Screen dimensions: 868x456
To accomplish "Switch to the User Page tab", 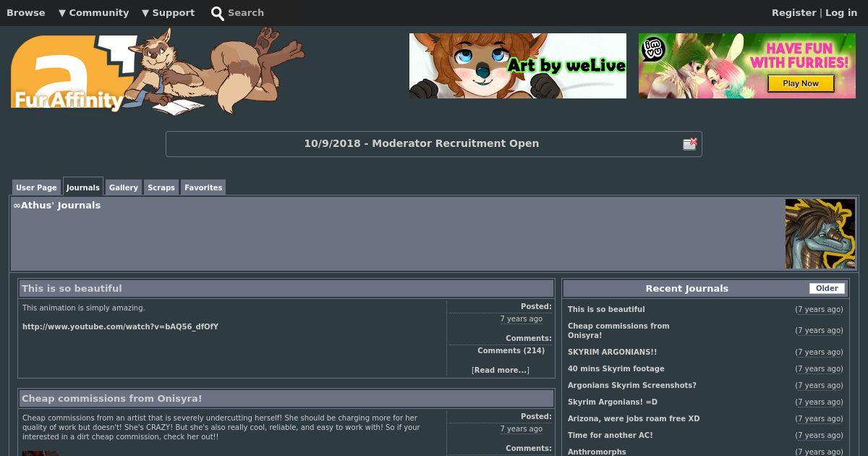I will tap(36, 187).
